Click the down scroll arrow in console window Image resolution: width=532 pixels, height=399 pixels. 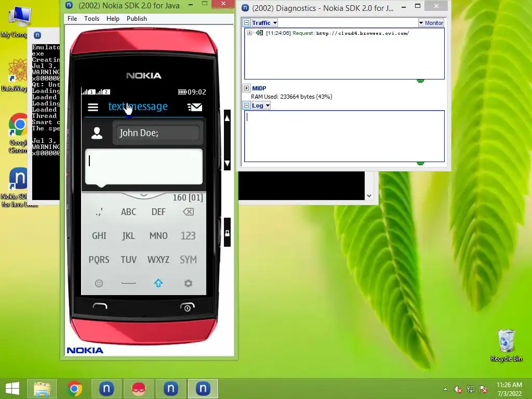click(x=369, y=196)
